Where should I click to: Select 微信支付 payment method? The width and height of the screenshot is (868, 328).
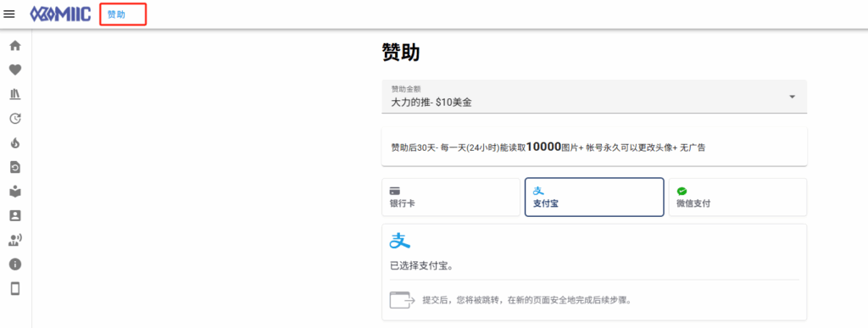click(737, 197)
